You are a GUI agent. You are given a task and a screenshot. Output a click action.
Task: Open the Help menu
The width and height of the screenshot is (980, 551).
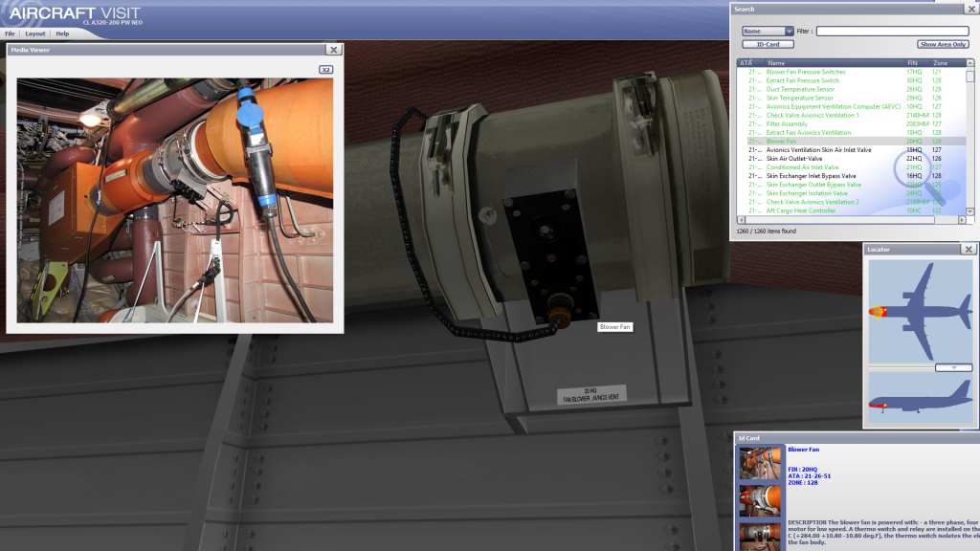click(62, 33)
